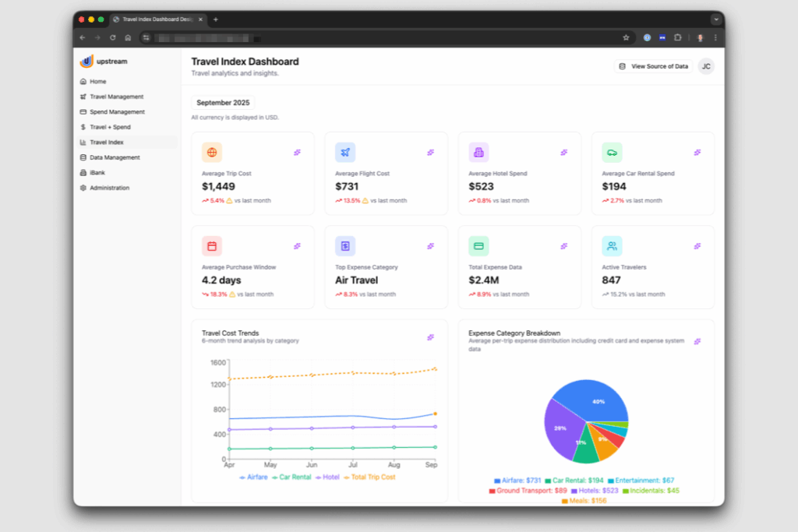798x532 pixels.
Task: Open the JC user avatar menu
Action: click(x=706, y=66)
